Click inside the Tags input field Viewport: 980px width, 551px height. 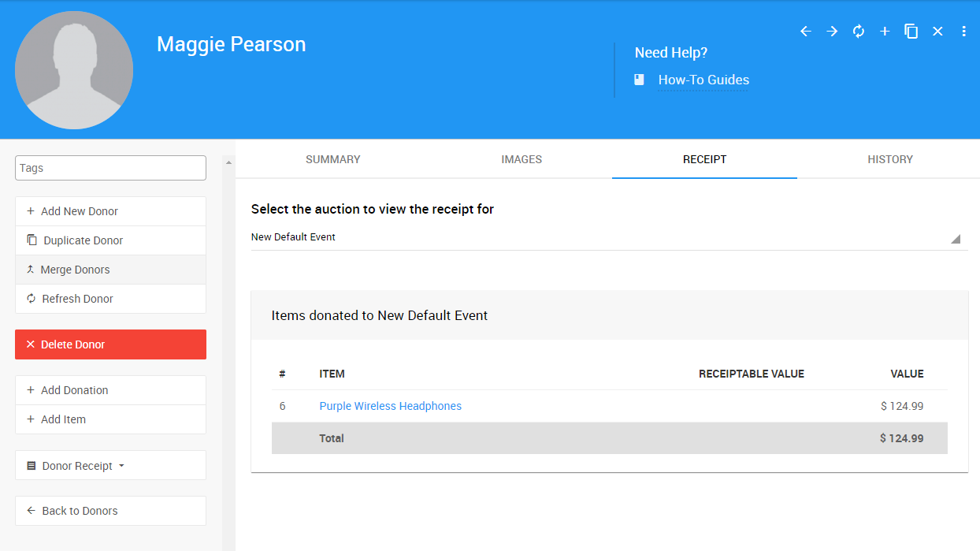110,168
